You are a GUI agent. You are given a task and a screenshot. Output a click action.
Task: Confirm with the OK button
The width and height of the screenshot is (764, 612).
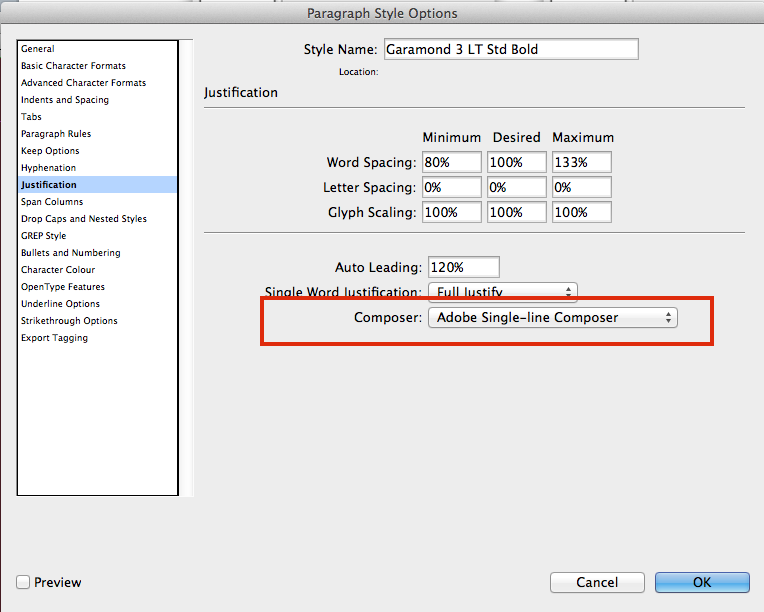pos(702,582)
